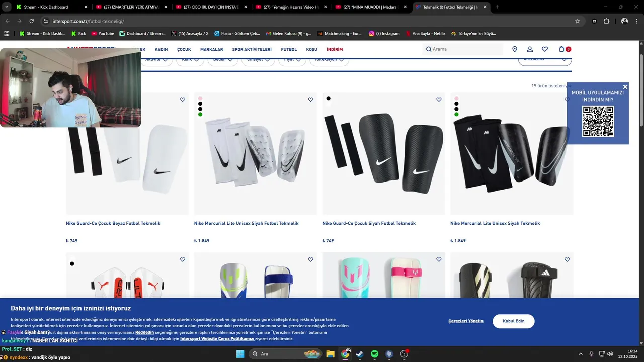
Task: Select black swatch on Puma shin guard card
Action: point(72,264)
